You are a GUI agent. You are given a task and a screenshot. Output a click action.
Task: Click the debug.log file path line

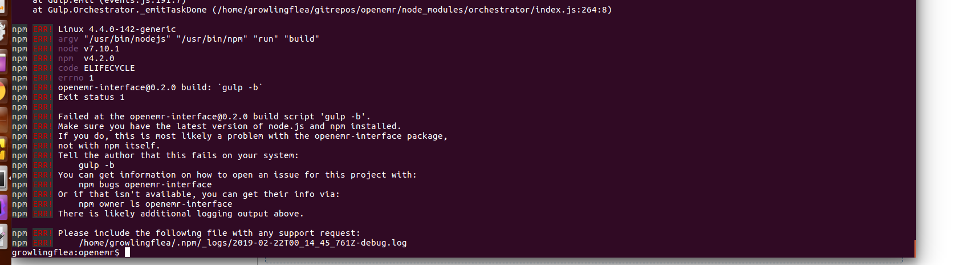242,243
